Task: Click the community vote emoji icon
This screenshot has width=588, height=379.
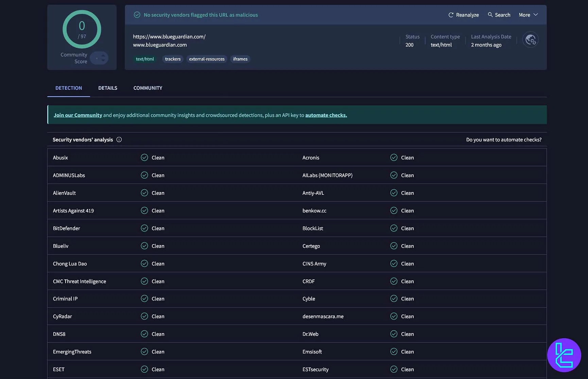Action: tap(100, 58)
